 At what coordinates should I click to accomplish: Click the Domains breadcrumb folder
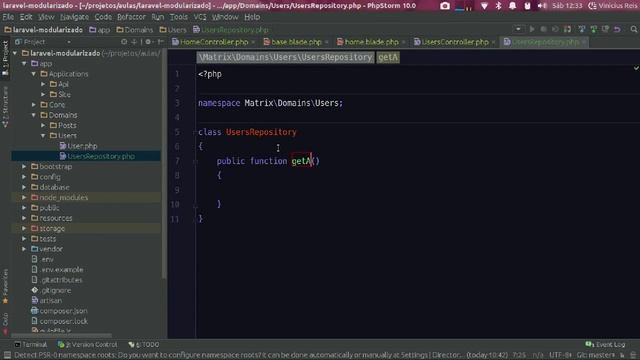tap(134, 29)
